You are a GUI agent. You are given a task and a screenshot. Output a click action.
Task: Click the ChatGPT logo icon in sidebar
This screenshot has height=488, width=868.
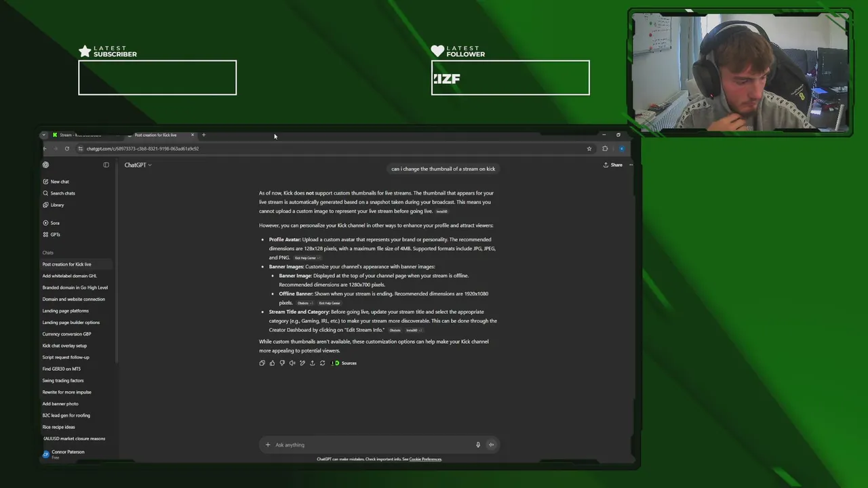pos(45,165)
